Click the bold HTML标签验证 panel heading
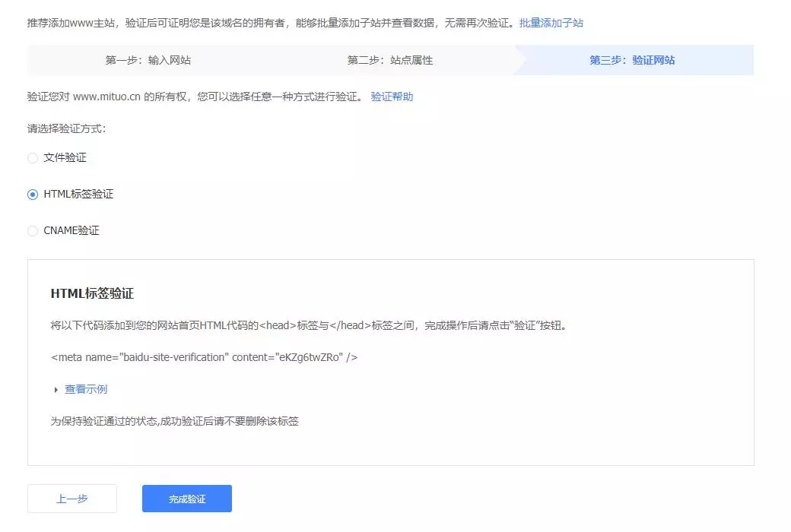Screen dimensions: 791x532 [92, 293]
